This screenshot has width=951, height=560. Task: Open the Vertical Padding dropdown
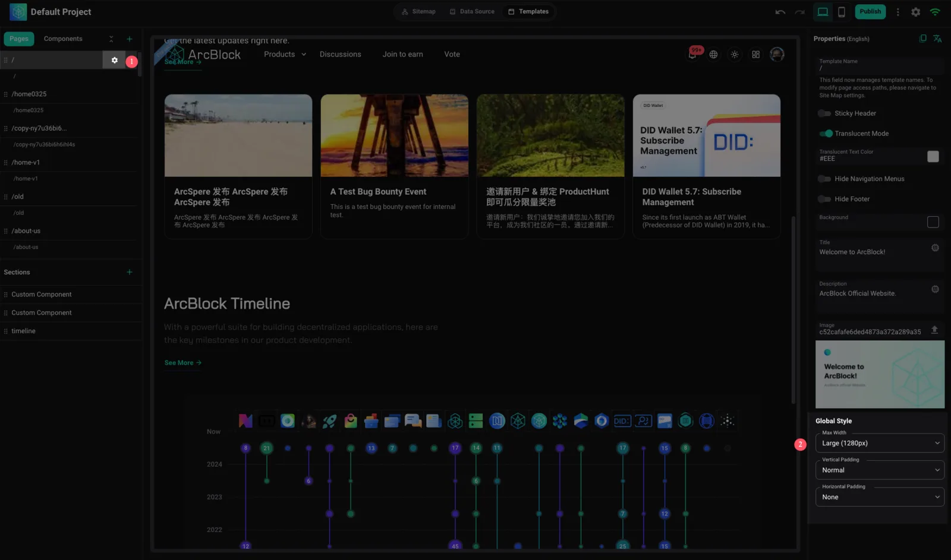[880, 470]
